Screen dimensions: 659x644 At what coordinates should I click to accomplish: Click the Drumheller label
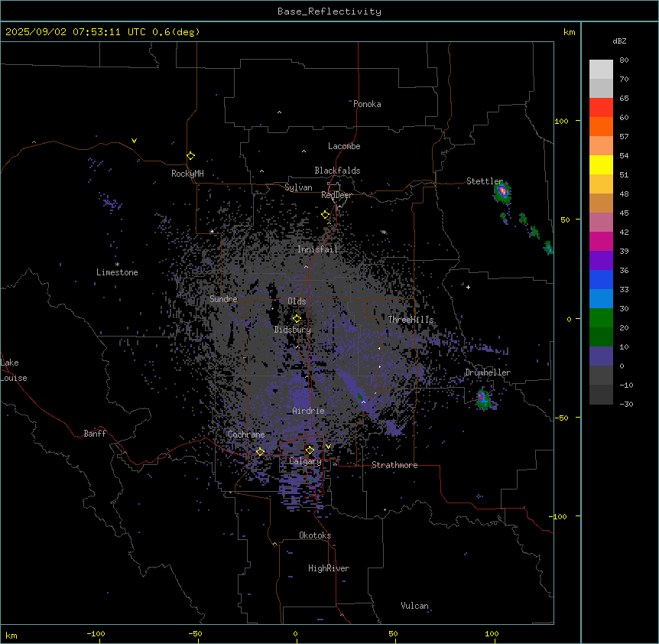point(488,372)
